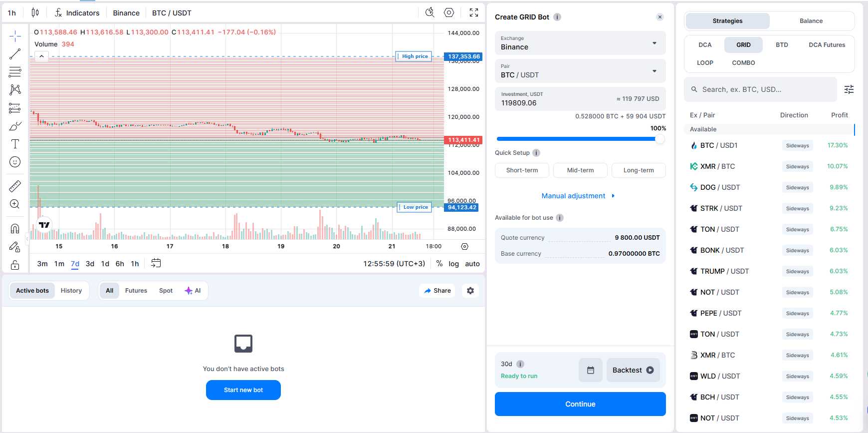
Task: Switch to the Balance tab
Action: pyautogui.click(x=811, y=21)
